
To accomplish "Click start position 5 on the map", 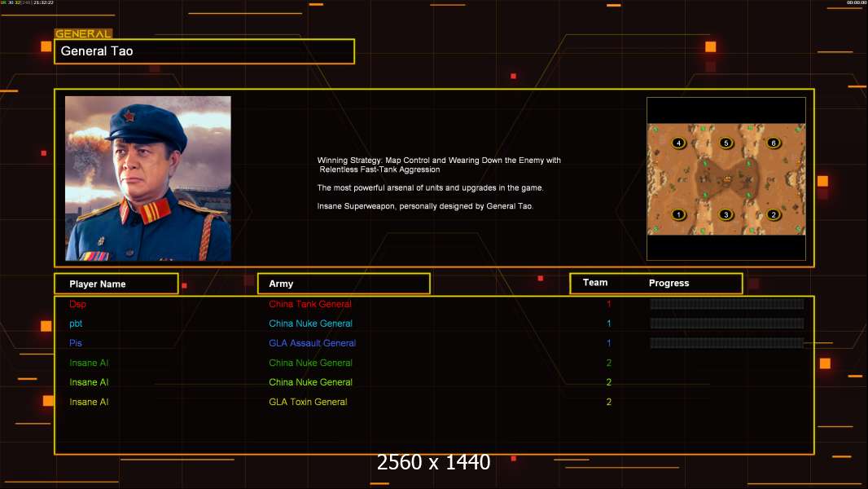I will pos(726,143).
